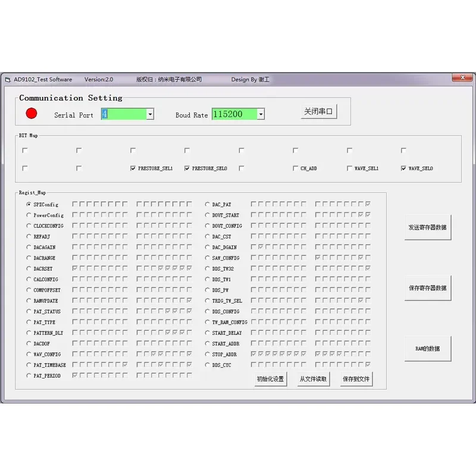Image resolution: width=476 pixels, height=476 pixels.
Task: Click the 初始化设置 button
Action: coord(270,379)
